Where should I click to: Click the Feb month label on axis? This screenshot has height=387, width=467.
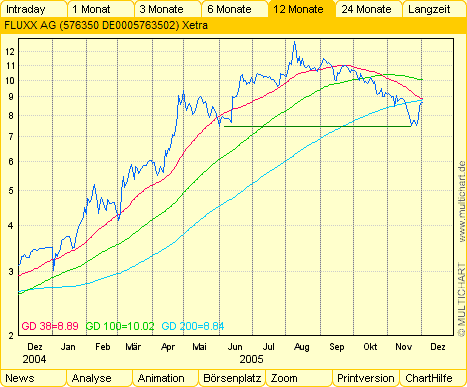pos(102,347)
